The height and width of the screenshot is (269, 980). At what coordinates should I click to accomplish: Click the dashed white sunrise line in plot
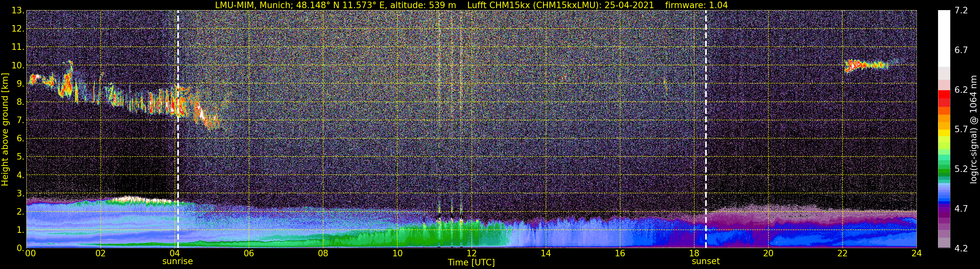[x=178, y=129]
